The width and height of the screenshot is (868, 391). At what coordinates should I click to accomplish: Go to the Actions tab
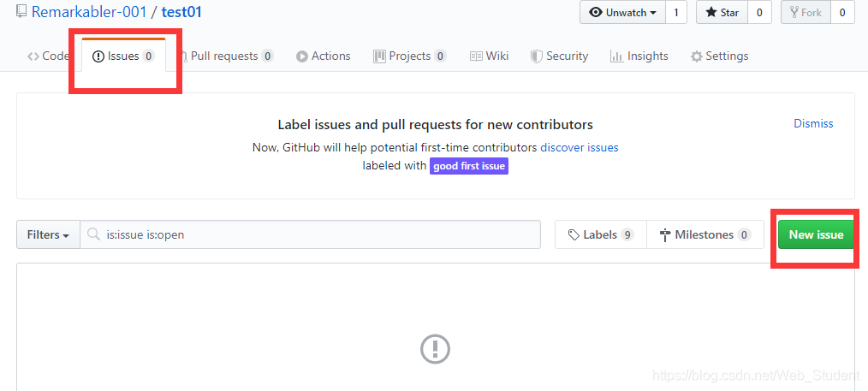(324, 56)
